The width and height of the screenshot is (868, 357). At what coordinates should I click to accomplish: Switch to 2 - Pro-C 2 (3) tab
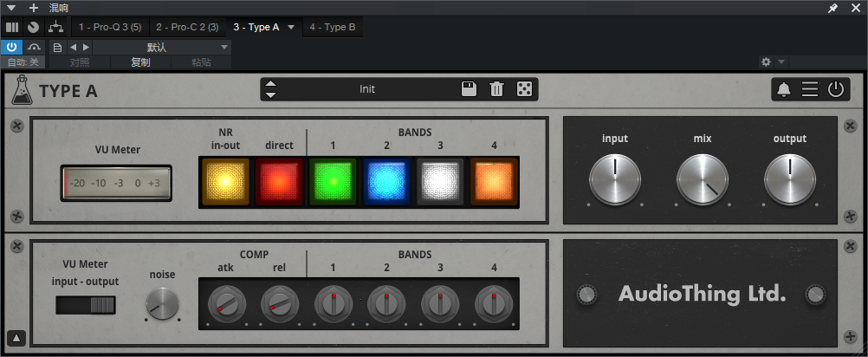187,27
